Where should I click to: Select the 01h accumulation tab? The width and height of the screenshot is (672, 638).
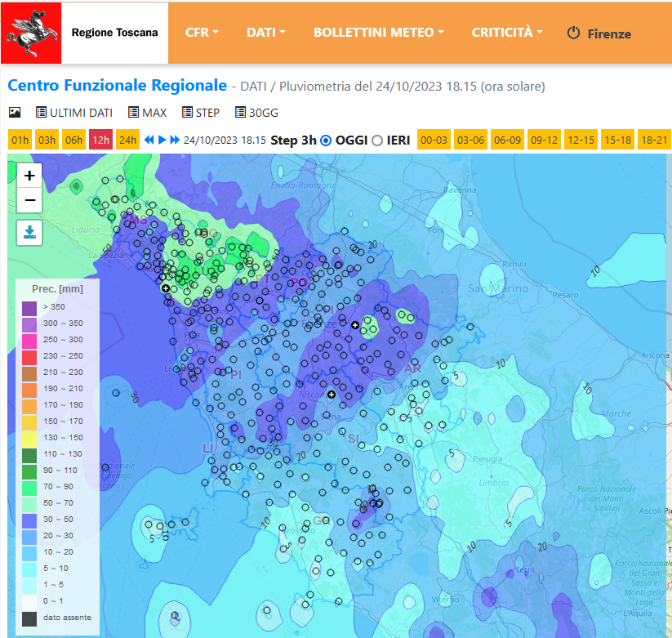pos(20,140)
